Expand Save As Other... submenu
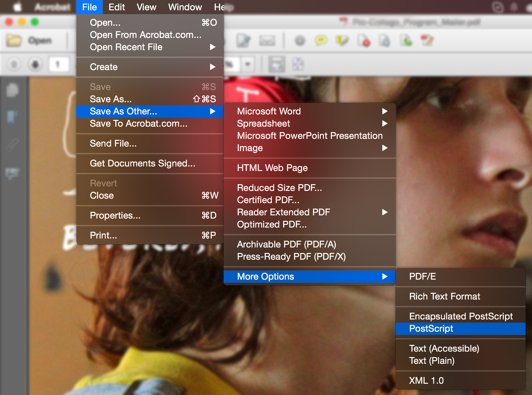This screenshot has height=395, width=532. coord(150,111)
